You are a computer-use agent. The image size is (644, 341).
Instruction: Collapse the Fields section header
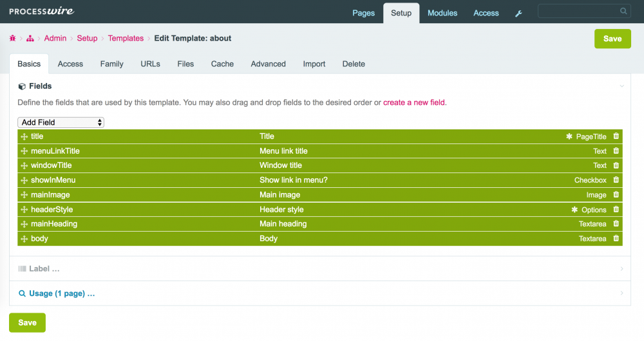(x=40, y=86)
